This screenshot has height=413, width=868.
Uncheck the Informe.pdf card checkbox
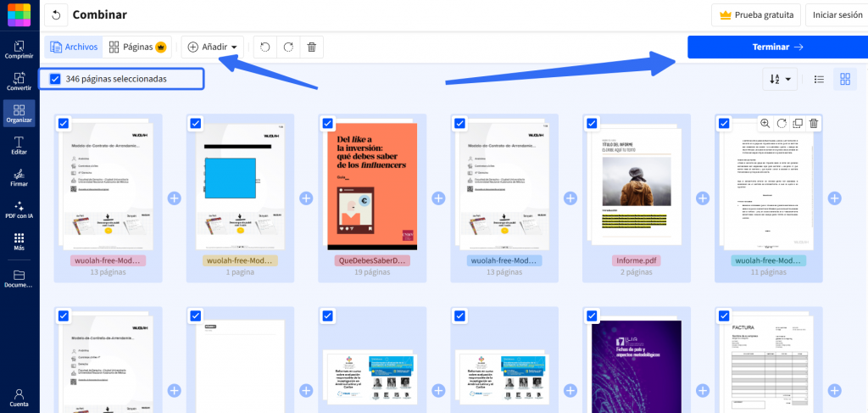pos(592,123)
